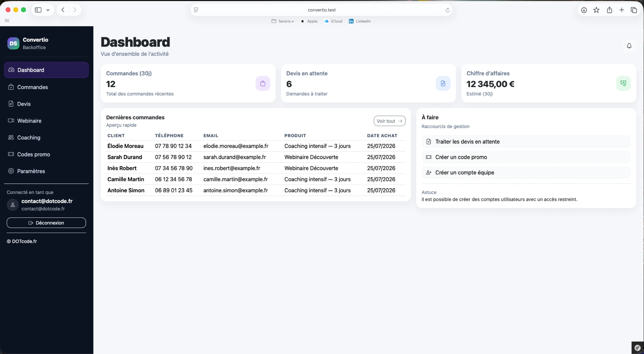Click the DATE ACHAT column header
This screenshot has height=354, width=644.
click(x=382, y=136)
